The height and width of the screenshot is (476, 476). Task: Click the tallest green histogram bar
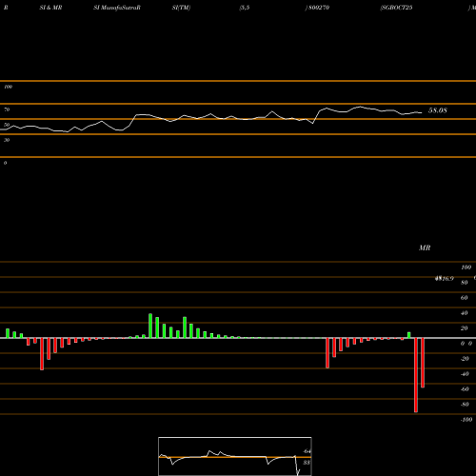(x=150, y=326)
